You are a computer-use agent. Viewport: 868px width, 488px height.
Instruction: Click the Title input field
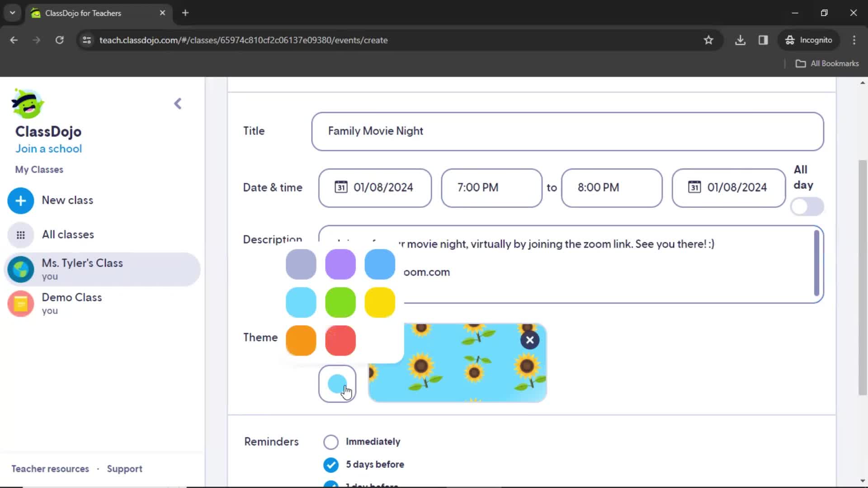[x=567, y=131]
